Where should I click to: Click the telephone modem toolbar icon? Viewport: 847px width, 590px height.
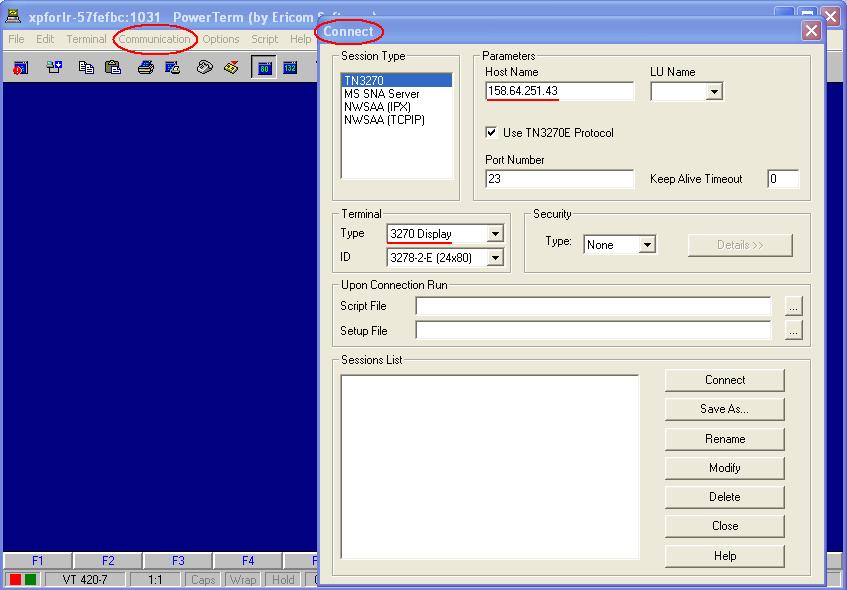[204, 68]
